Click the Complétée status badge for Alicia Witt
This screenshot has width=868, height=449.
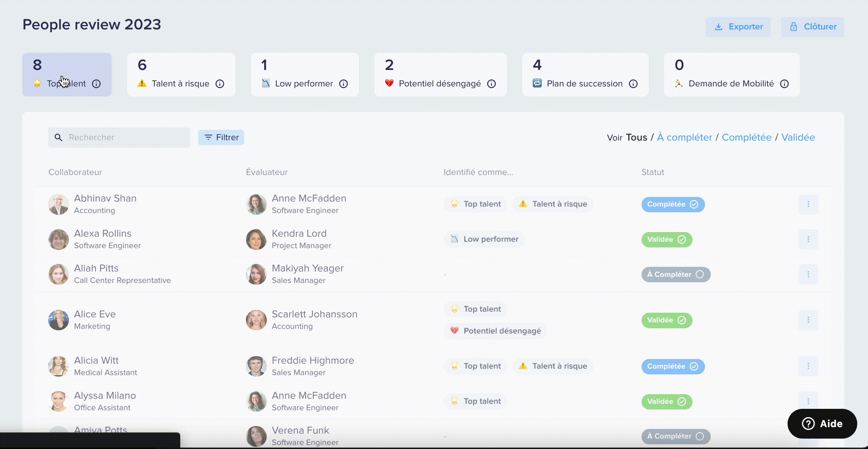pos(673,367)
